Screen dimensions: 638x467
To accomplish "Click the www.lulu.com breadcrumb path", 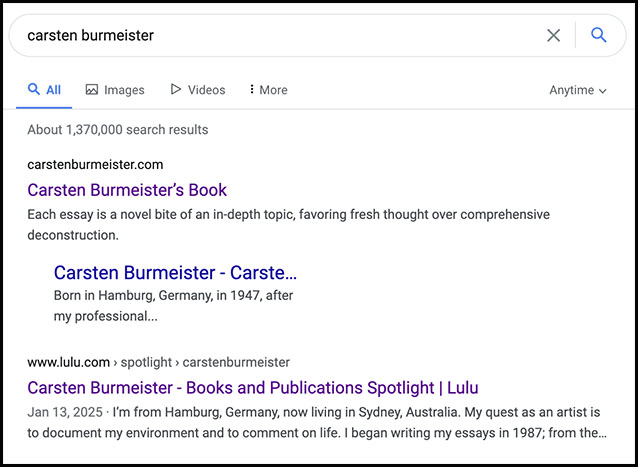I will (x=158, y=362).
